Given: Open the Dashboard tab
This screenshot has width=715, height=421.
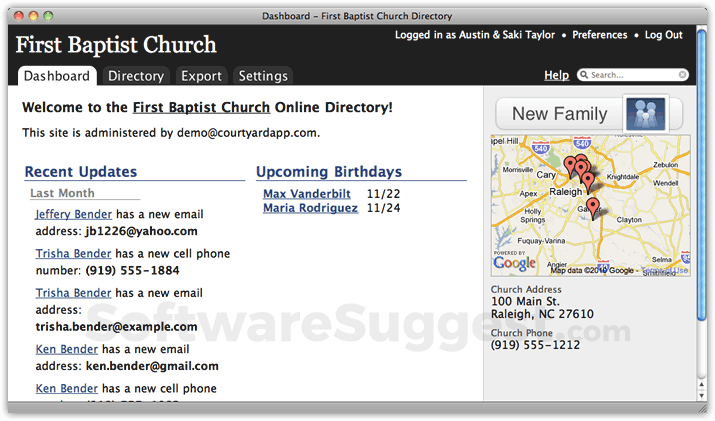Looking at the screenshot, I should click(57, 76).
